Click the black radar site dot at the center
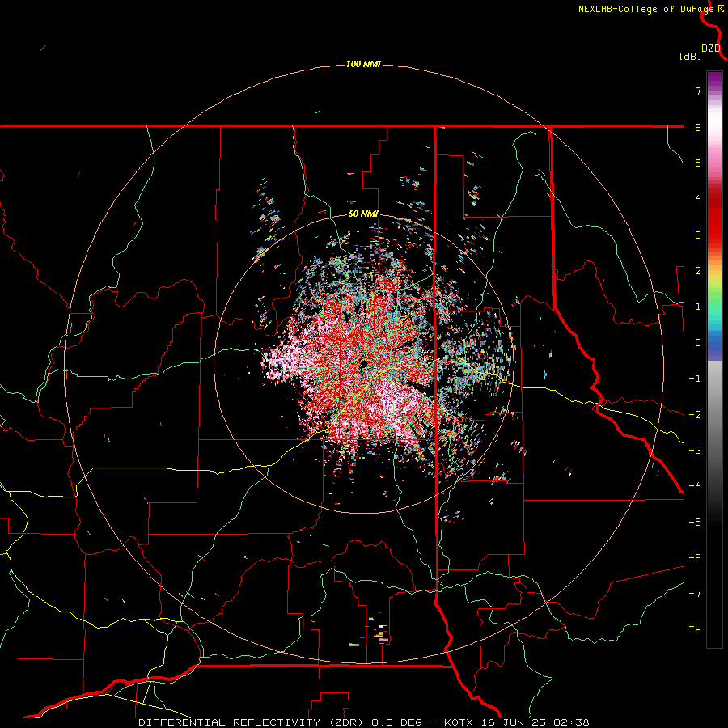 pyautogui.click(x=364, y=364)
